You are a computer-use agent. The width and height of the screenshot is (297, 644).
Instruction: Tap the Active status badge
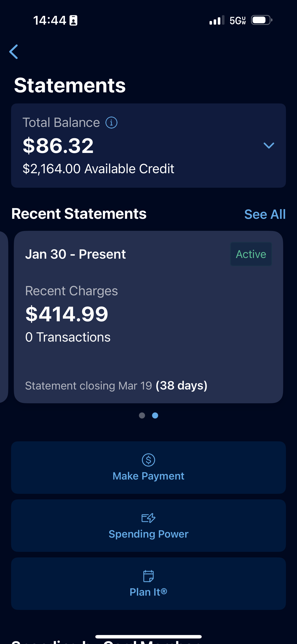(251, 254)
